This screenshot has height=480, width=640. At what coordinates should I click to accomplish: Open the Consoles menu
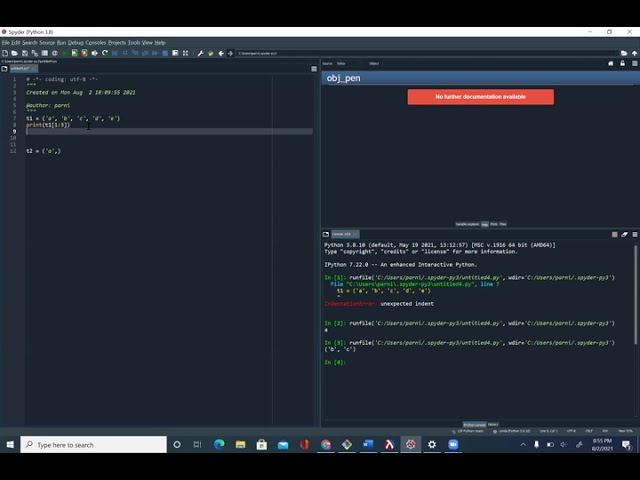96,42
